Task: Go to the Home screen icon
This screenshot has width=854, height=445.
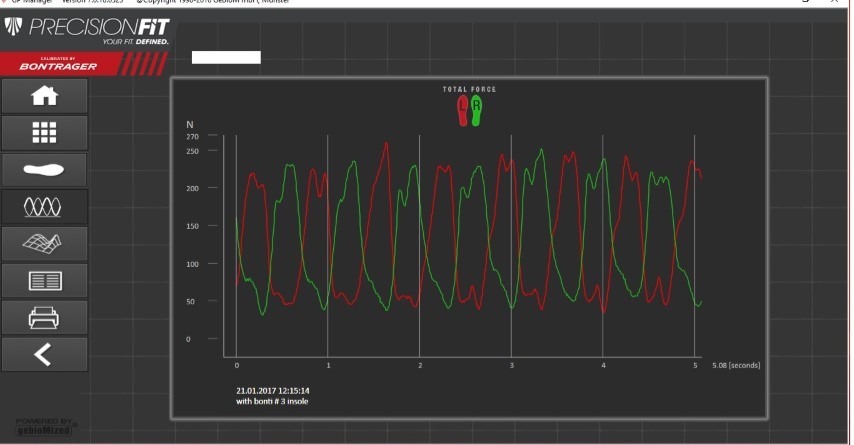Action: pyautogui.click(x=44, y=96)
